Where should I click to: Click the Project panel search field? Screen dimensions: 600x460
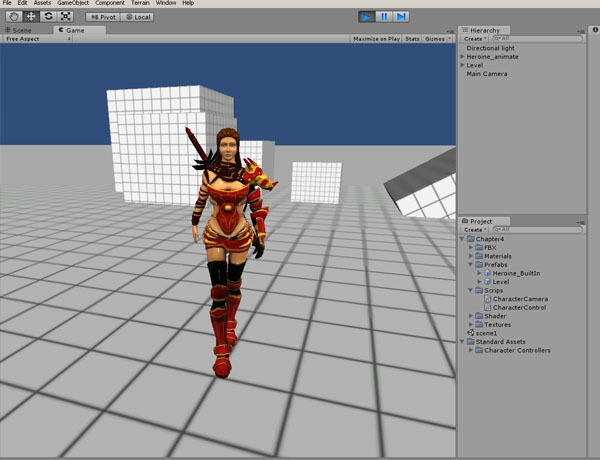tap(540, 229)
